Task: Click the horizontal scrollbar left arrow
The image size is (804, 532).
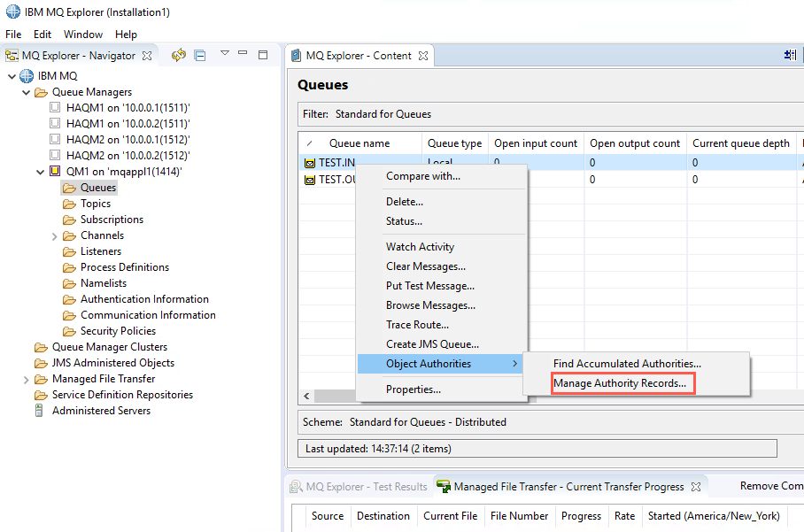Action: [x=306, y=397]
